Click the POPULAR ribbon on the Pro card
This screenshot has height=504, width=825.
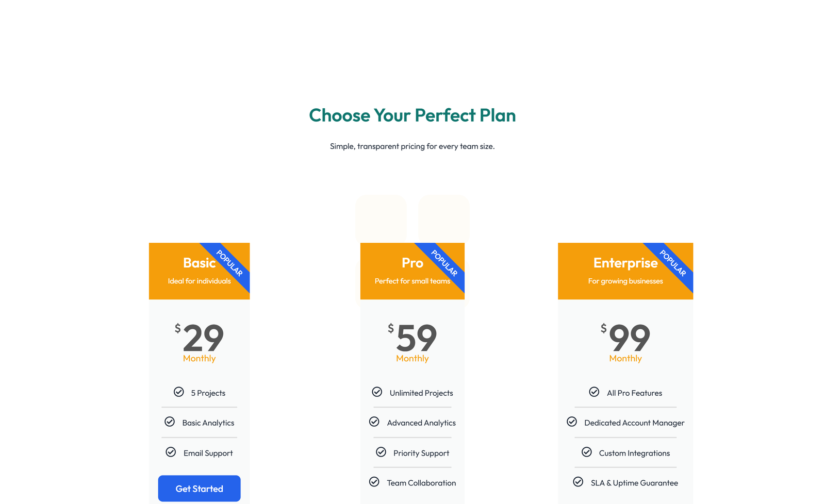pos(444,264)
